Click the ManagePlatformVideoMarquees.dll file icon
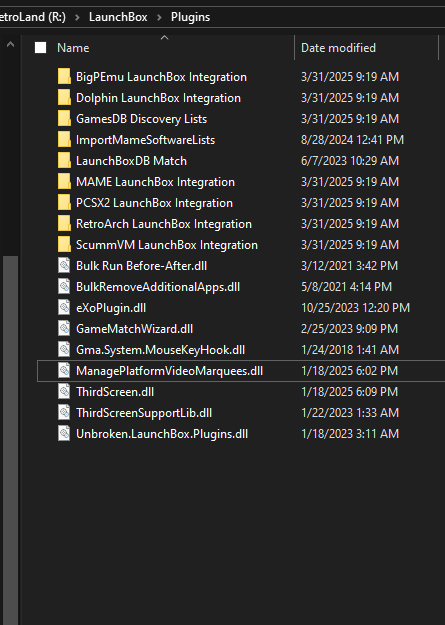The image size is (445, 625). (64, 370)
